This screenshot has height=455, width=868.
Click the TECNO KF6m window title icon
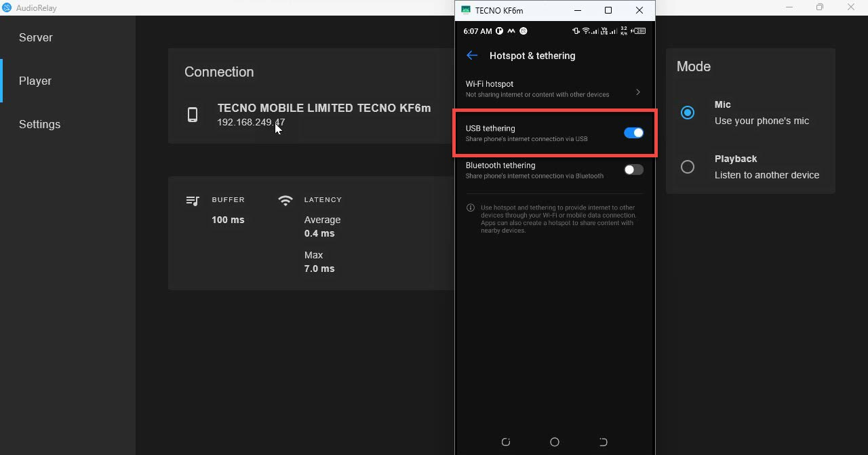click(465, 10)
